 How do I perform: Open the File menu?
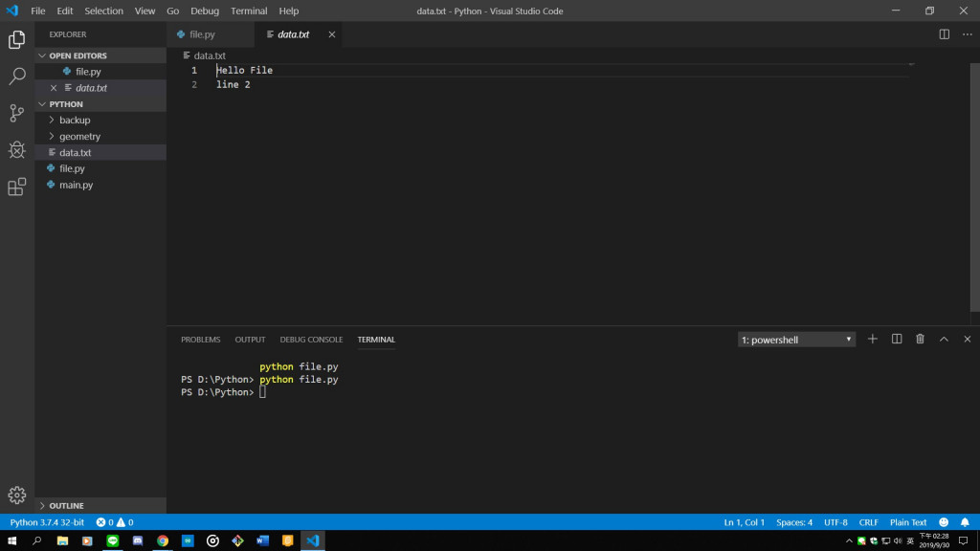click(x=38, y=11)
